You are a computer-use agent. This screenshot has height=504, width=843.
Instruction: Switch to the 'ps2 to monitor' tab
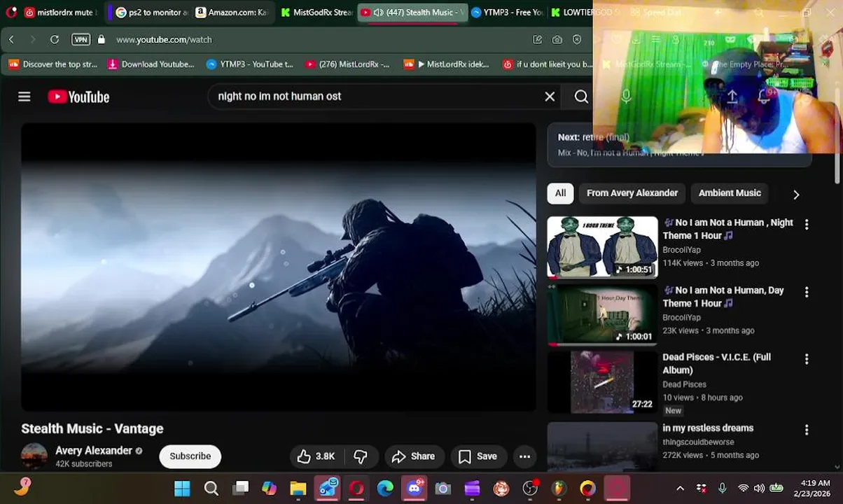click(x=151, y=13)
